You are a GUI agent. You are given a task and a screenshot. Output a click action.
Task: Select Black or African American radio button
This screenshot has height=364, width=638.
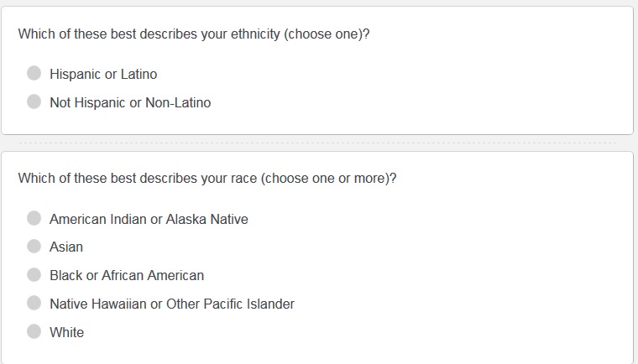tap(34, 275)
